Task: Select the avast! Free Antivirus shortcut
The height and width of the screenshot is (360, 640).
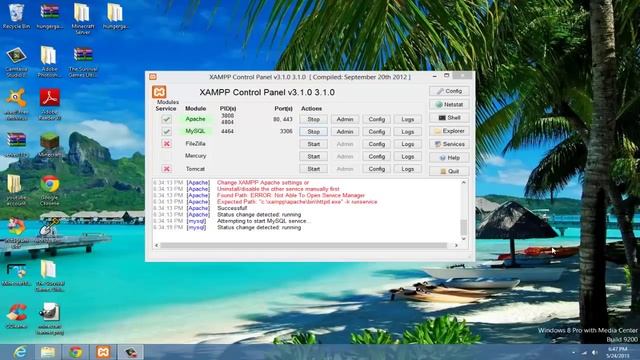Action: coord(16,104)
